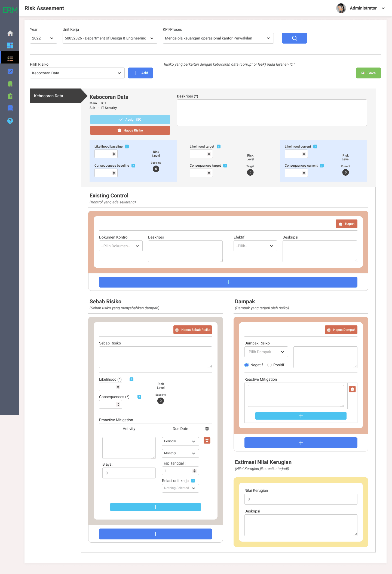Add a new Existing Control with plus bar

[x=228, y=282]
